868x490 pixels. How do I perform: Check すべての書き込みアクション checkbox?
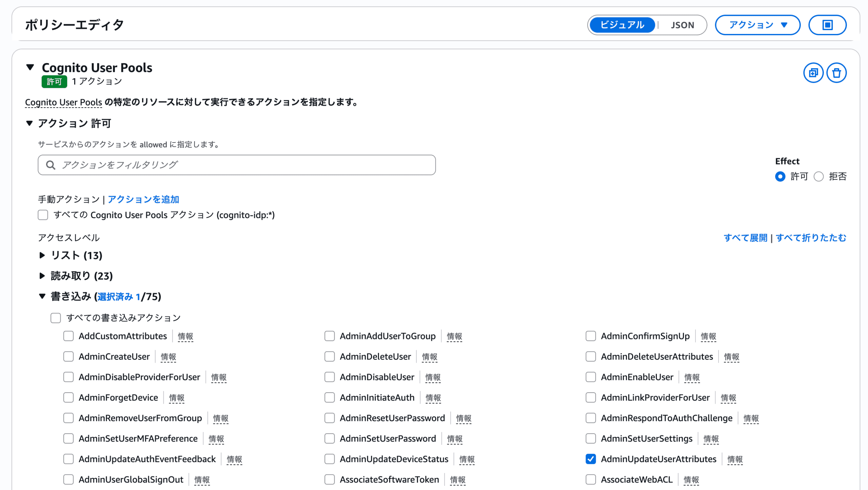point(56,318)
